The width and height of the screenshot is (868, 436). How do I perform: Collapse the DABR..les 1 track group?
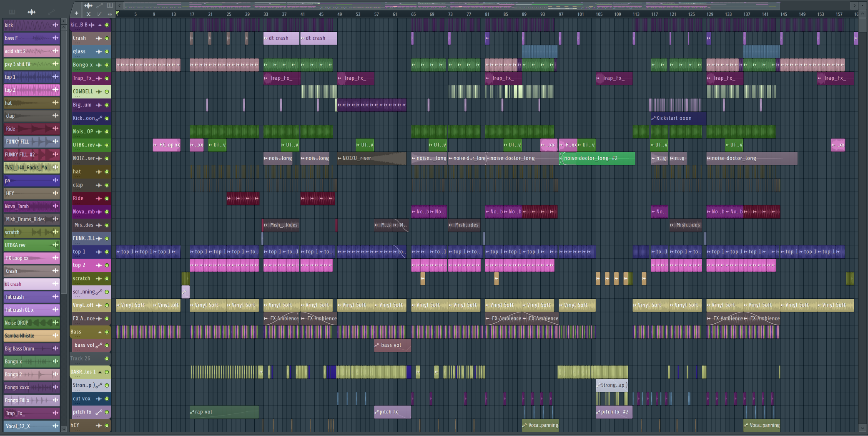[x=100, y=372]
